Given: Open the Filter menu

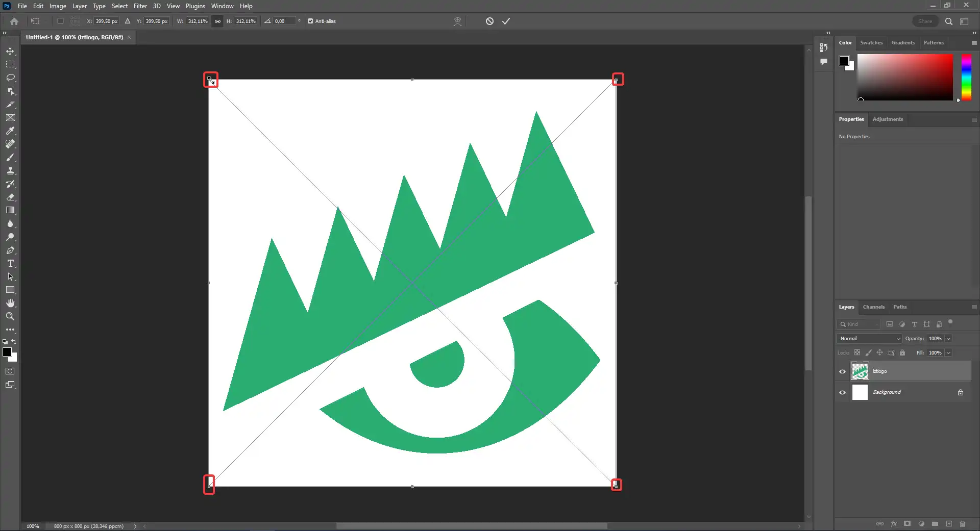Looking at the screenshot, I should pyautogui.click(x=140, y=6).
